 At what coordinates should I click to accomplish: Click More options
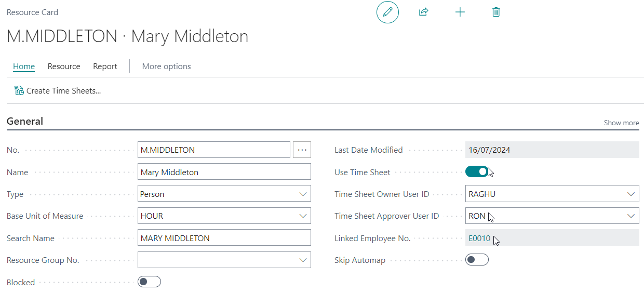tap(166, 67)
